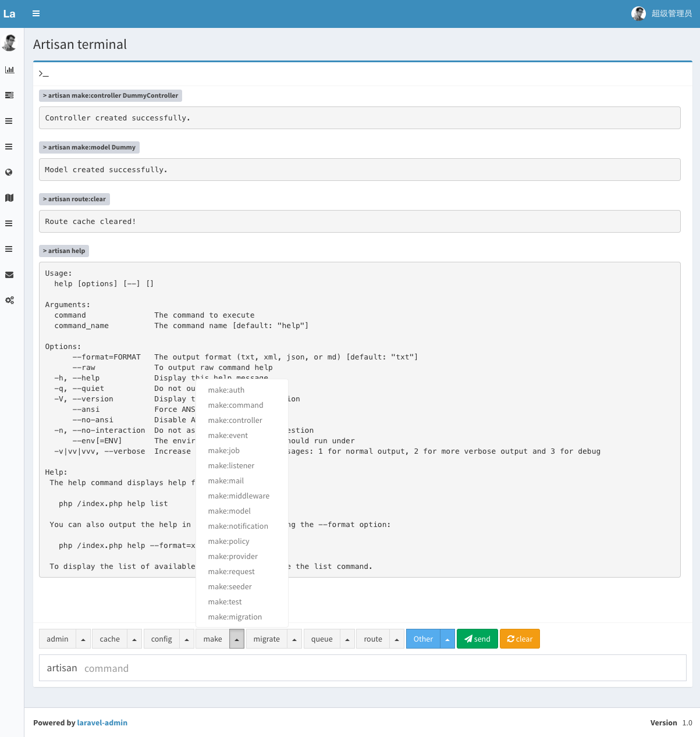700x737 pixels.
Task: Open the Other commands dropdown arrow
Action: click(x=447, y=639)
